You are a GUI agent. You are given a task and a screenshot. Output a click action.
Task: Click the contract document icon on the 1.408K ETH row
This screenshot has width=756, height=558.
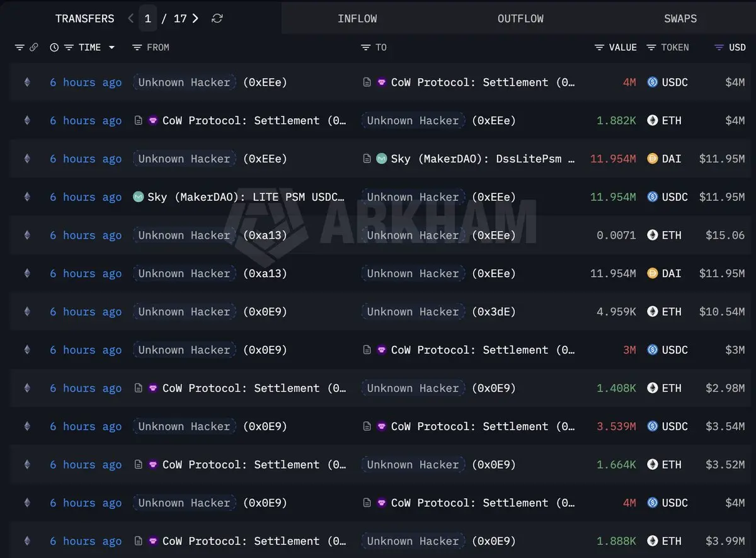click(x=139, y=388)
